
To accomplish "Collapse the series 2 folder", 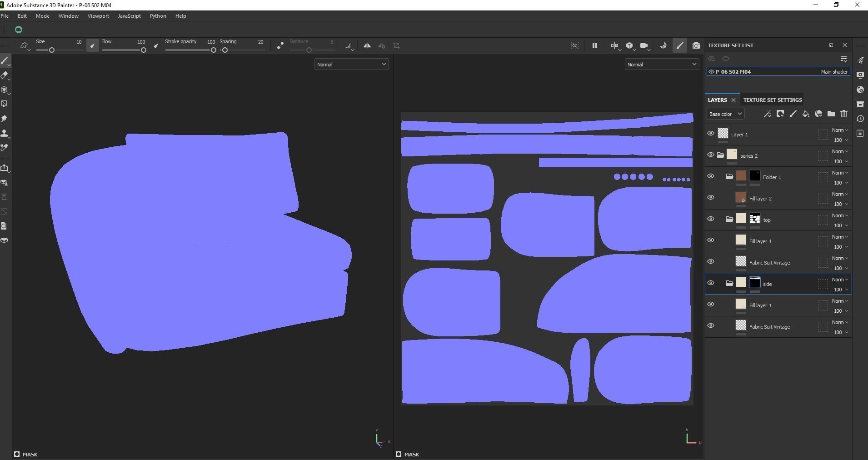I will point(720,155).
